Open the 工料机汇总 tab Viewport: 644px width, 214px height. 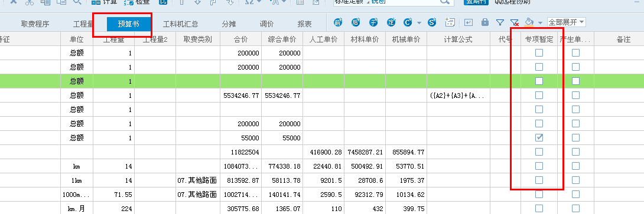180,24
